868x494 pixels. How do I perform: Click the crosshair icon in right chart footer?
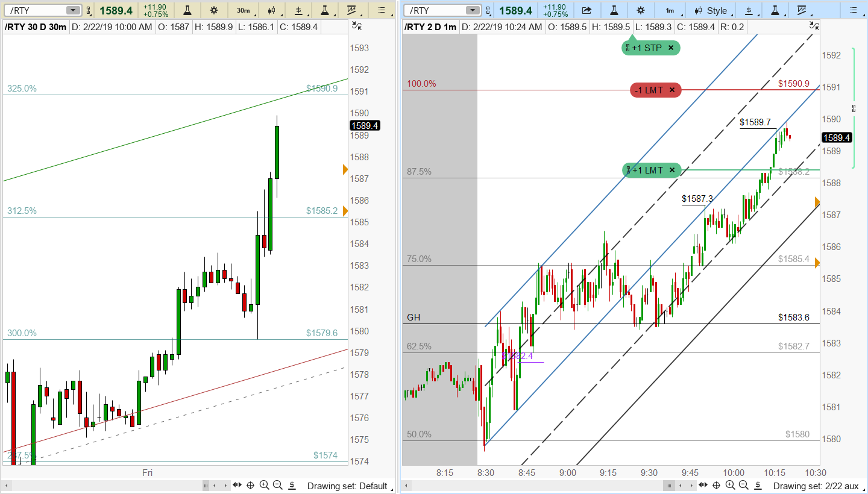click(x=716, y=486)
